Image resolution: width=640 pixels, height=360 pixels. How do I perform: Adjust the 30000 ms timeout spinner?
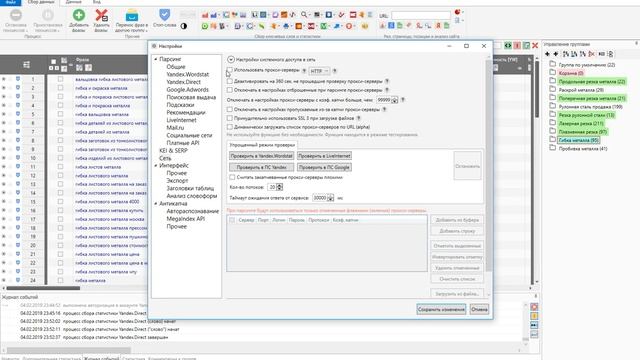click(x=330, y=198)
